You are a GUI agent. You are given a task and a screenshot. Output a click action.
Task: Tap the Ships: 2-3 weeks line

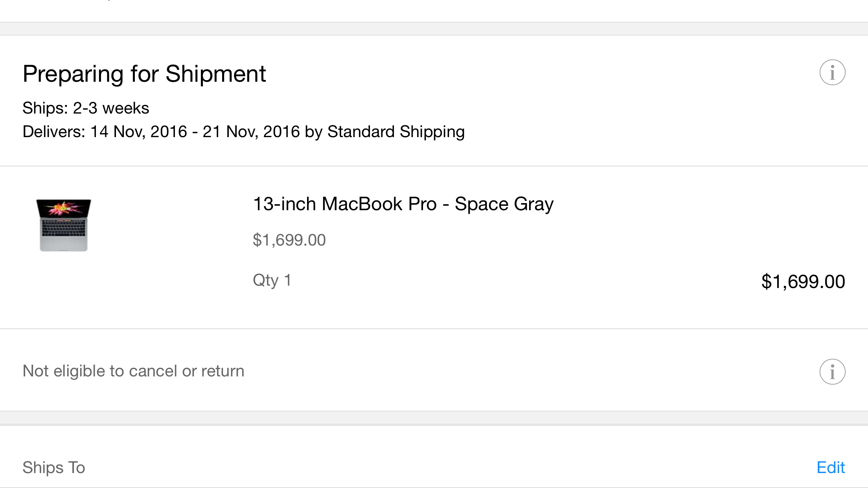click(x=86, y=108)
